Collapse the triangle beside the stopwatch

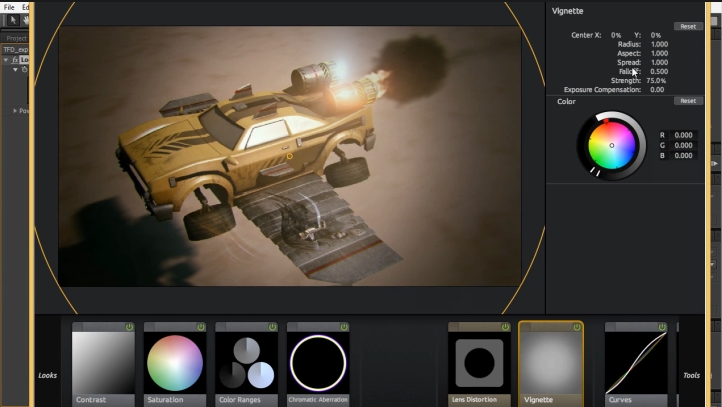coord(15,70)
